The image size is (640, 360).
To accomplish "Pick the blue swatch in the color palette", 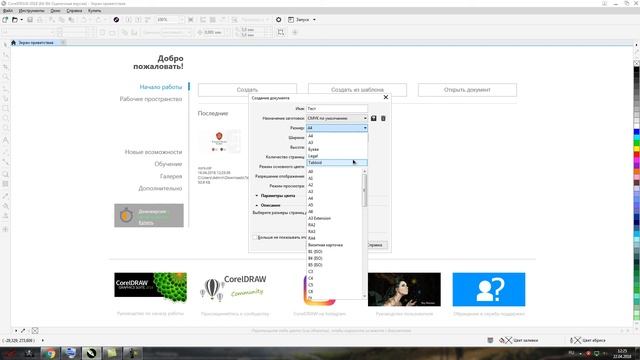I will 636,132.
